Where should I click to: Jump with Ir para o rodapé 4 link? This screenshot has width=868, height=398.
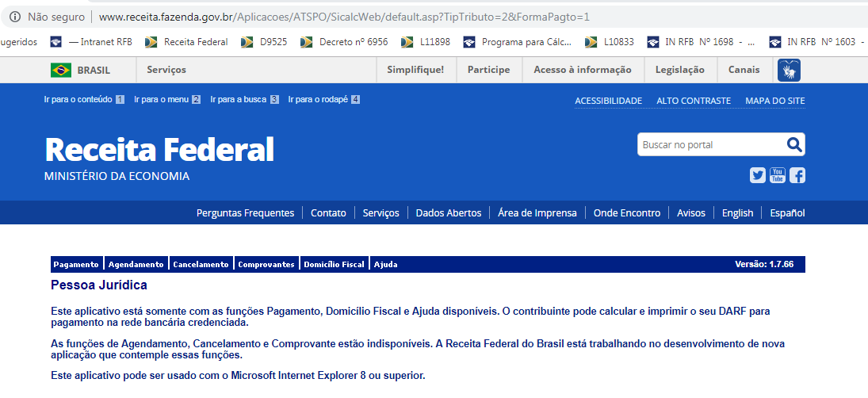[324, 100]
